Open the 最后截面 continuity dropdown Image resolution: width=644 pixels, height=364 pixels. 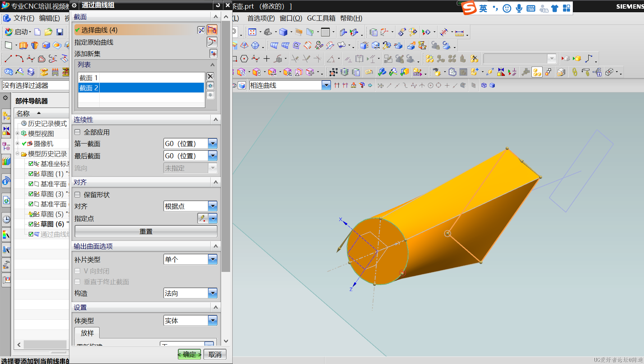coord(213,156)
